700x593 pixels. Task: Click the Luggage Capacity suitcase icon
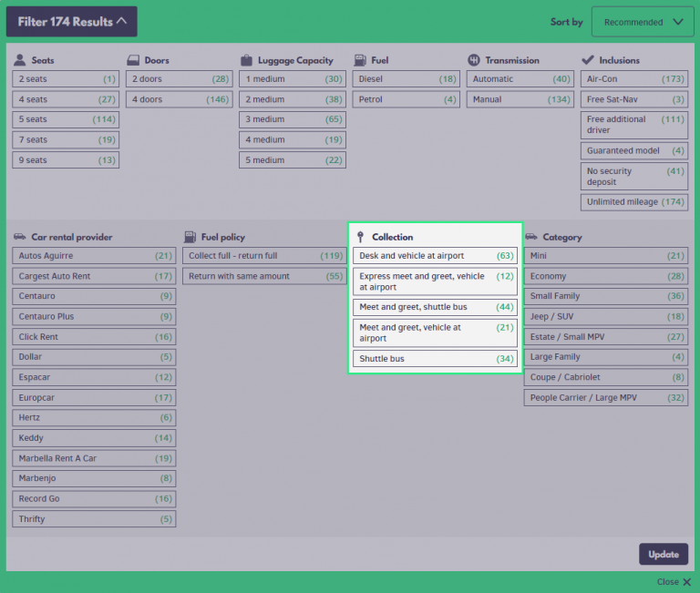pyautogui.click(x=246, y=60)
